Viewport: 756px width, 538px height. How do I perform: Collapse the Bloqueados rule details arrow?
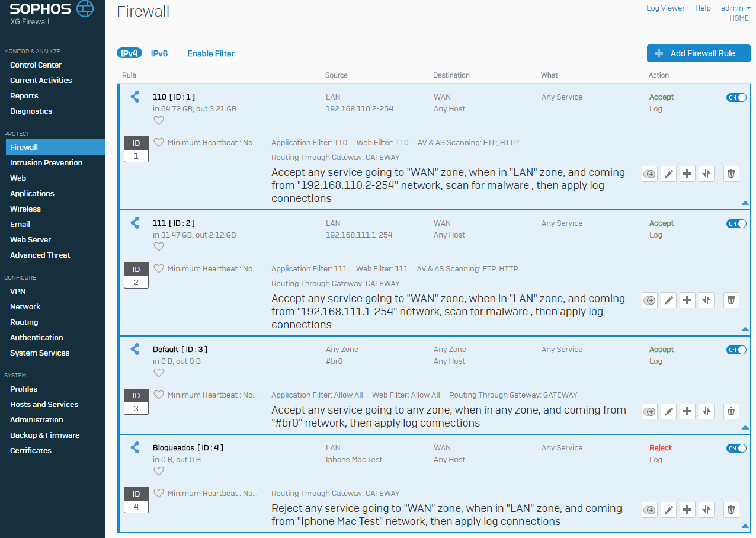click(745, 526)
